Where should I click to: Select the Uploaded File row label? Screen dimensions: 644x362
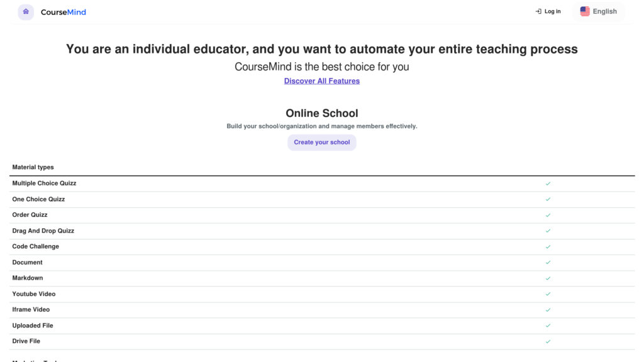point(33,326)
